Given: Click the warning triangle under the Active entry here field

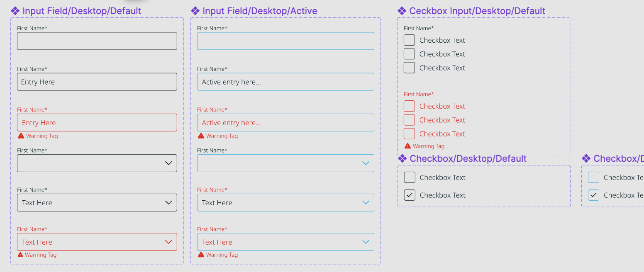Looking at the screenshot, I should pyautogui.click(x=201, y=136).
